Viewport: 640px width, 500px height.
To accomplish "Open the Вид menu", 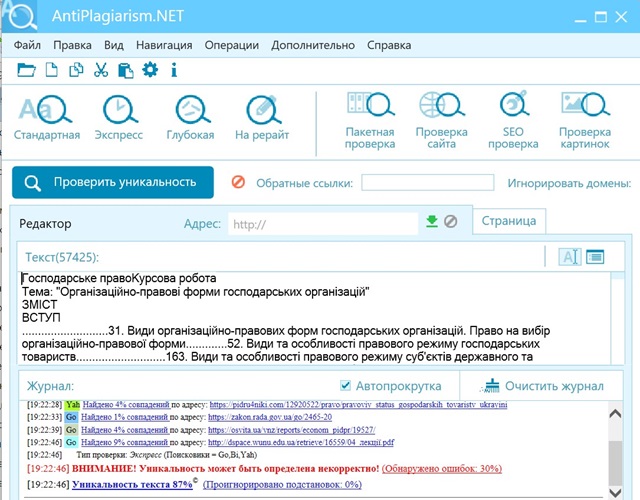I will click(113, 45).
